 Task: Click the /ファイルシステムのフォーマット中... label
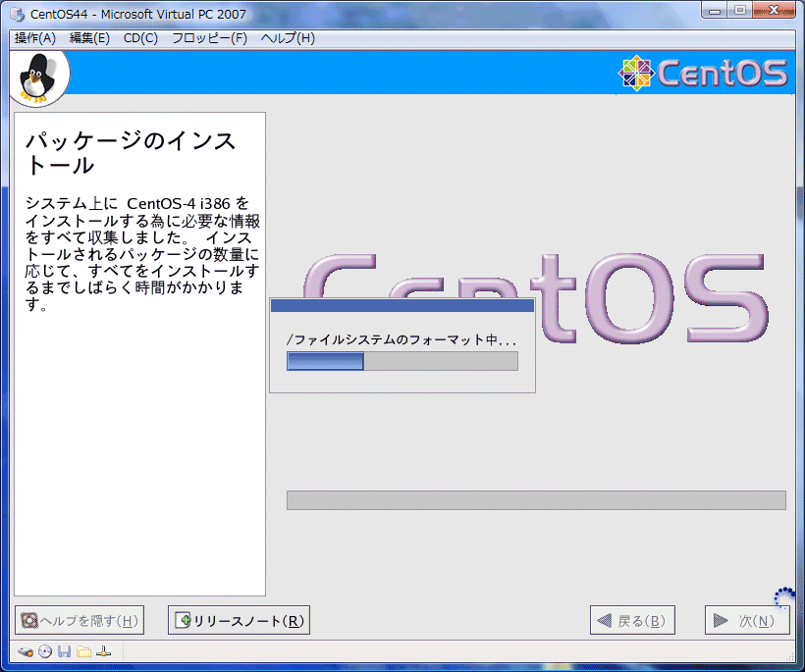[x=401, y=339]
